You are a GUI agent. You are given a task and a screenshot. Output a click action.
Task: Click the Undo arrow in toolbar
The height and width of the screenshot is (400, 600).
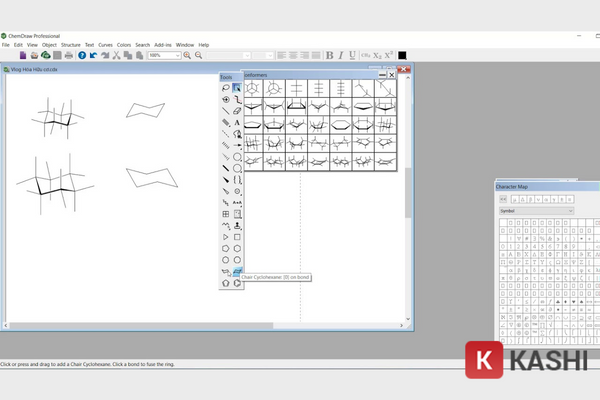click(93, 56)
